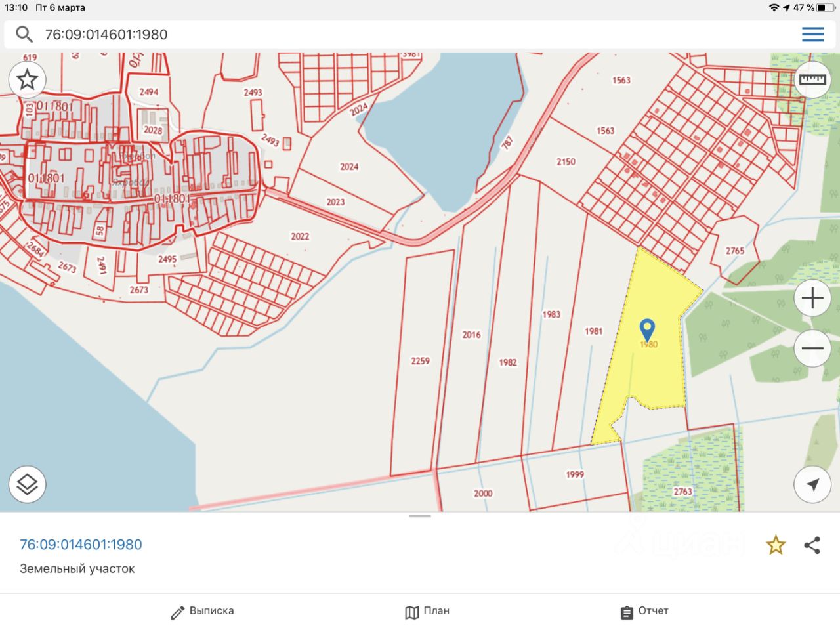Zoom in on the map

(x=812, y=299)
